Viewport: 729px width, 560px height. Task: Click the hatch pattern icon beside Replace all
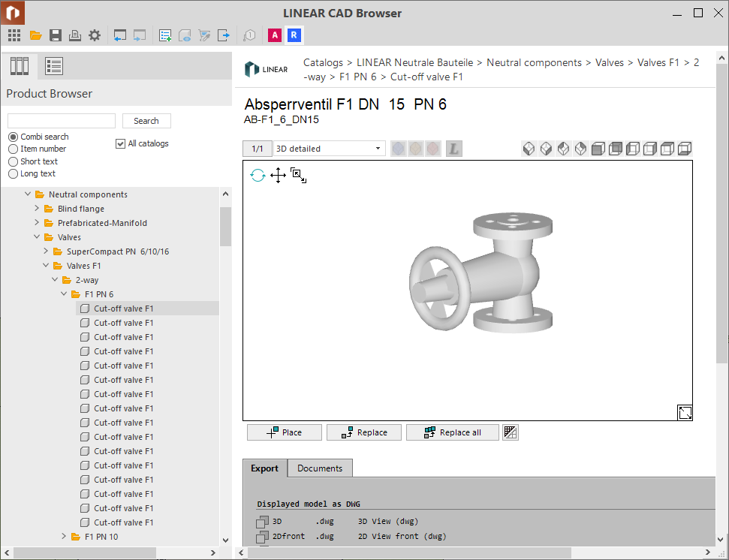click(x=511, y=432)
